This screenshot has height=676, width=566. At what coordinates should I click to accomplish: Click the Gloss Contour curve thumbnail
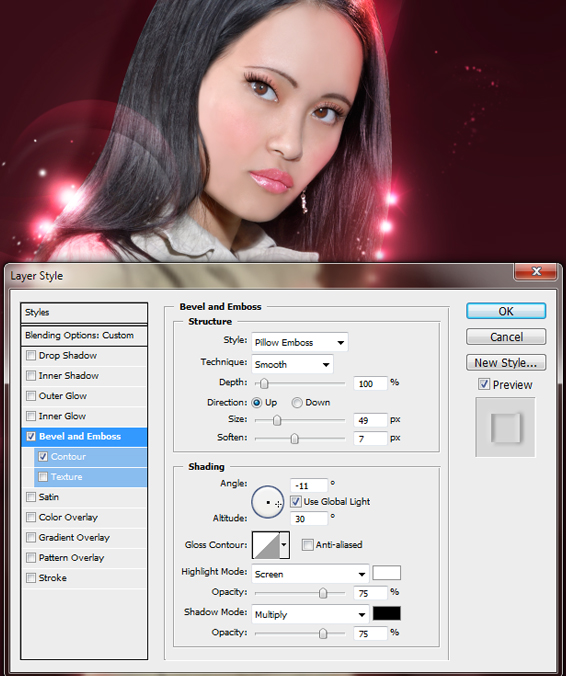coord(266,545)
